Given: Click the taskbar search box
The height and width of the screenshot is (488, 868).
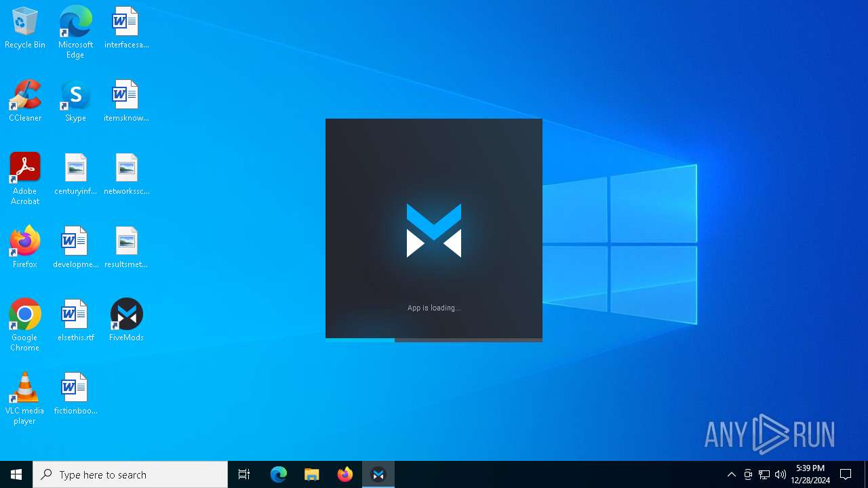Looking at the screenshot, I should coord(130,474).
